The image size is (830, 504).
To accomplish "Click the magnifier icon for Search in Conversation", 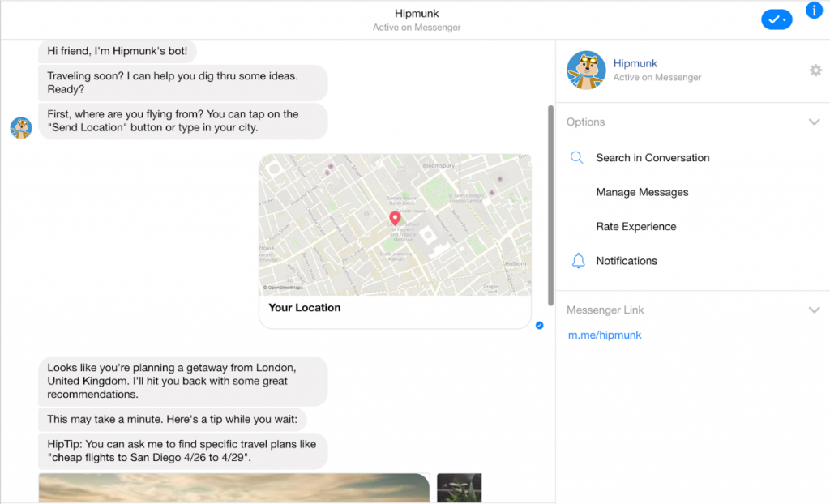I will tap(576, 157).
